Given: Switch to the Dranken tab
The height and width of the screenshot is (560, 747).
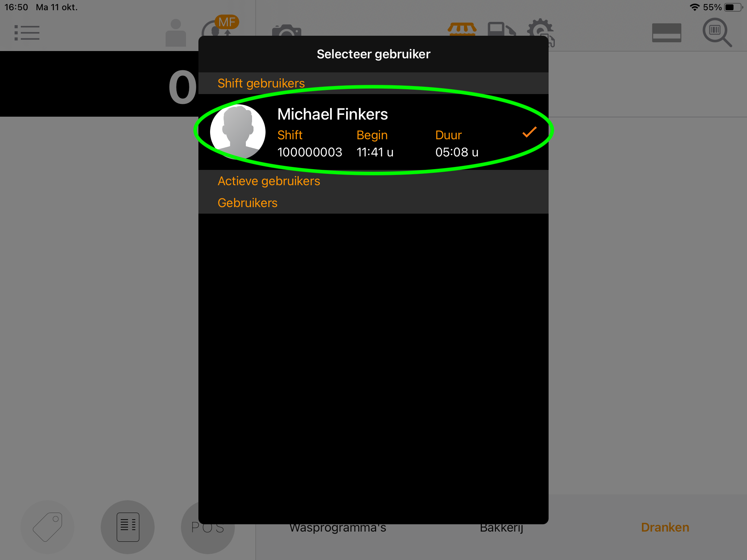Looking at the screenshot, I should coord(665,527).
